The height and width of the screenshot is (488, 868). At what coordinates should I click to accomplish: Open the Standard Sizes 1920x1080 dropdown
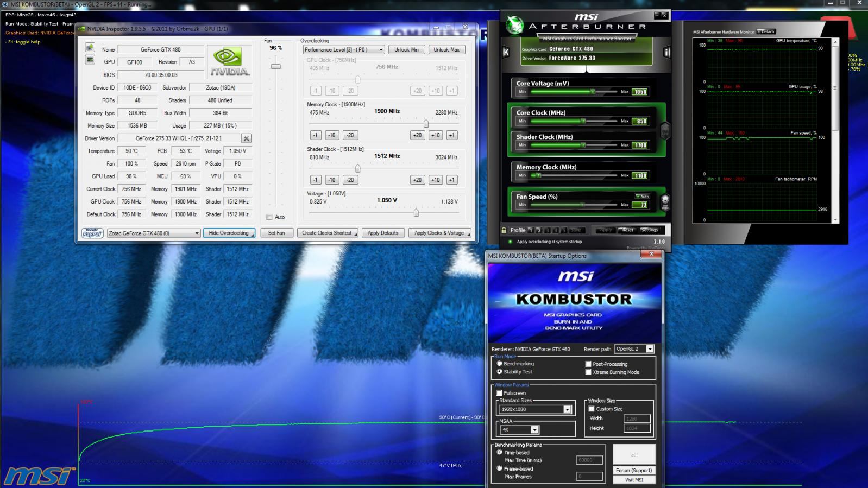point(535,409)
